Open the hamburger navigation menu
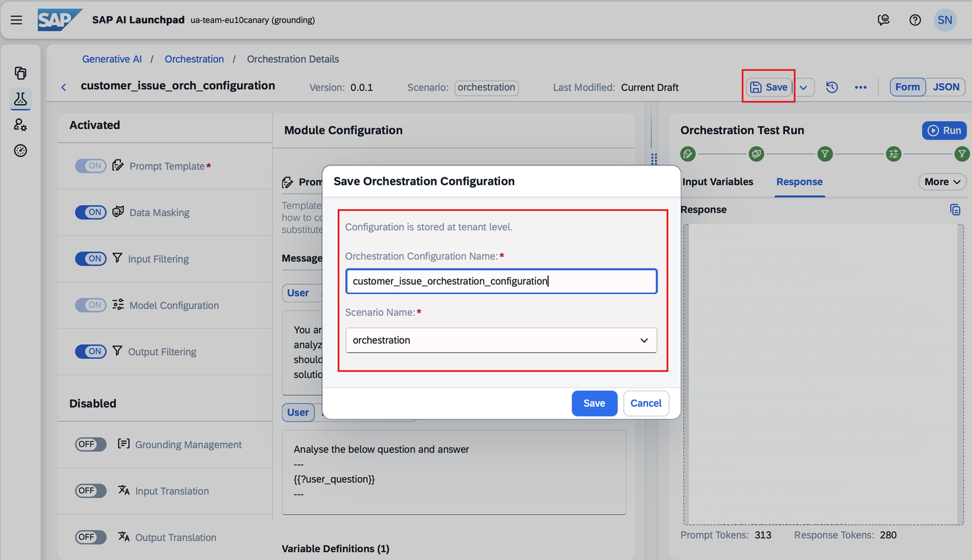 16,20
